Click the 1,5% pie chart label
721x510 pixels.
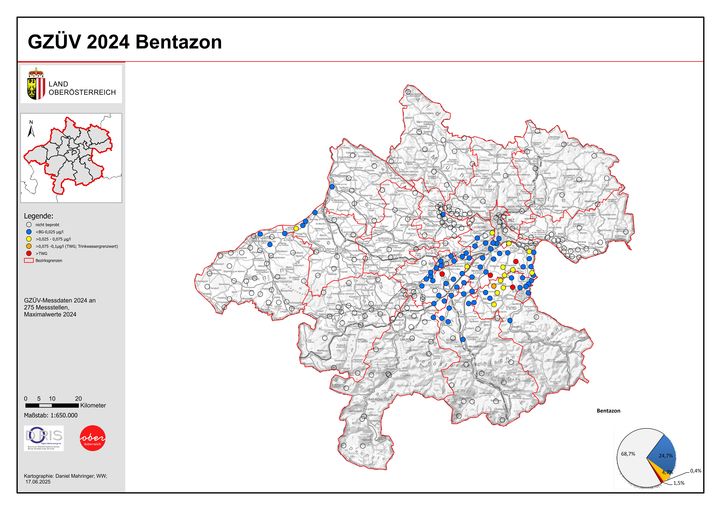tap(678, 483)
